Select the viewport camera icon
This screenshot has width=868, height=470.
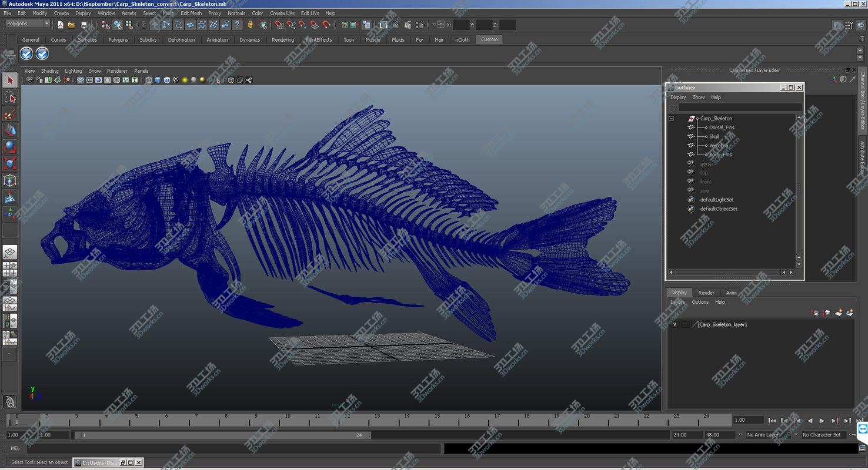click(30, 80)
